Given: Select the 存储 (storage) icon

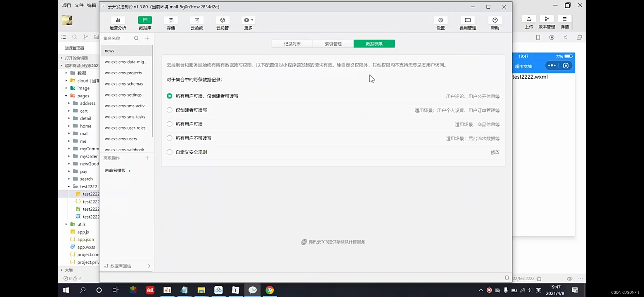Looking at the screenshot, I should [x=171, y=23].
